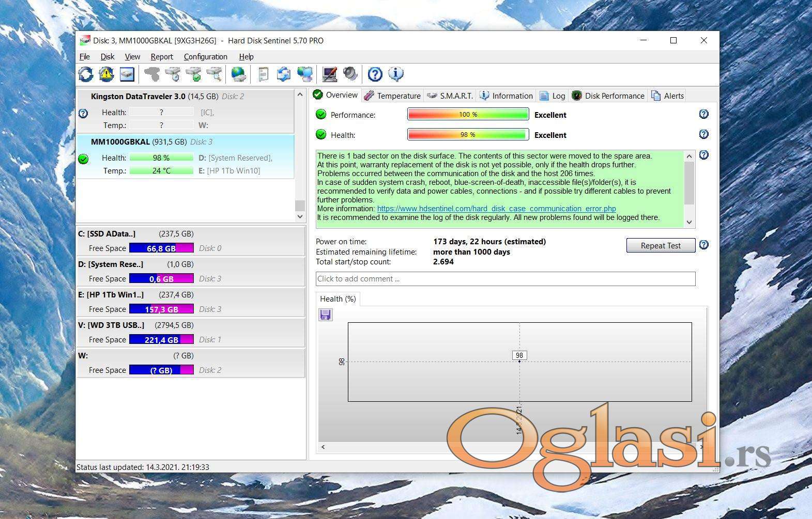This screenshot has width=812, height=519.
Task: Open the Configuration menu
Action: [205, 57]
